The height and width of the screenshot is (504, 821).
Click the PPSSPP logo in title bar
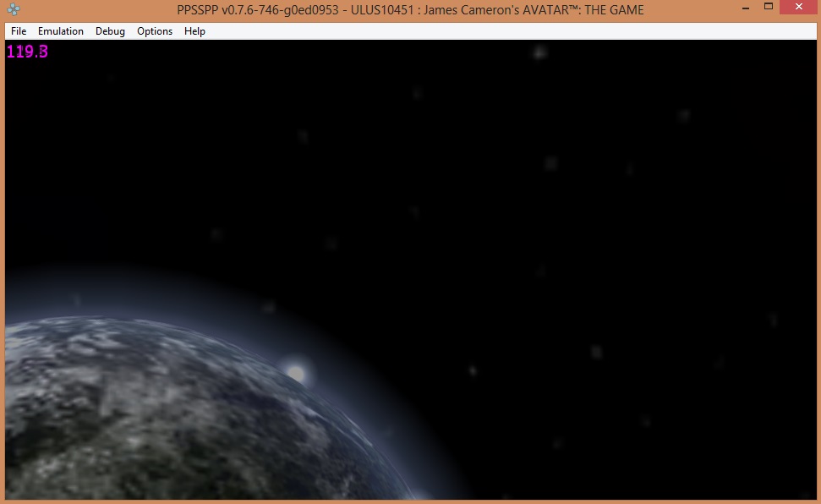click(14, 10)
